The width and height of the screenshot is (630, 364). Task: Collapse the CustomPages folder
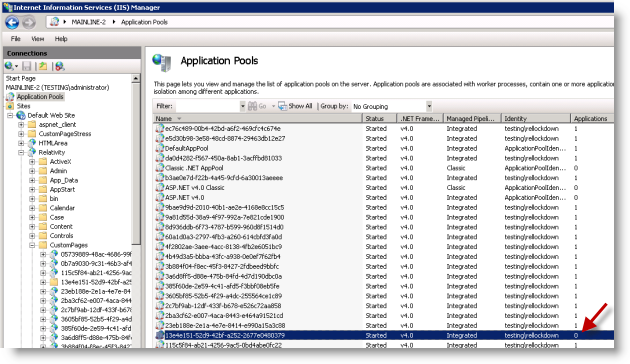click(33, 245)
